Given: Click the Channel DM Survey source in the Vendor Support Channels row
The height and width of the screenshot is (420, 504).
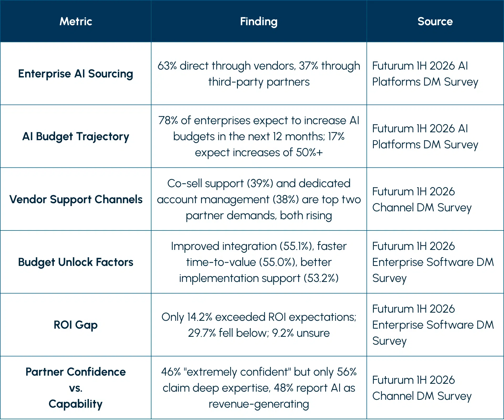Looking at the screenshot, I should 422,199.
